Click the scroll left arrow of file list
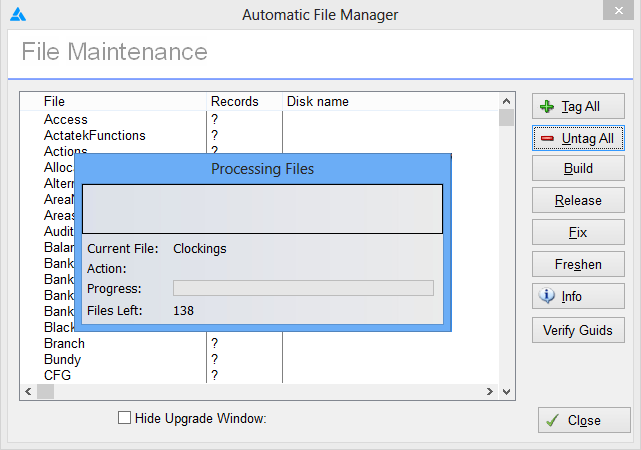This screenshot has width=641, height=450. click(28, 392)
